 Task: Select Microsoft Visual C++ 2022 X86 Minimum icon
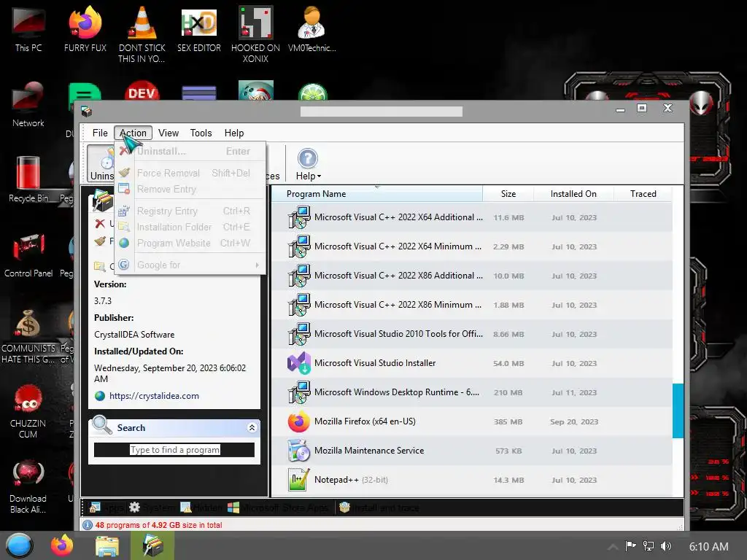coord(299,305)
